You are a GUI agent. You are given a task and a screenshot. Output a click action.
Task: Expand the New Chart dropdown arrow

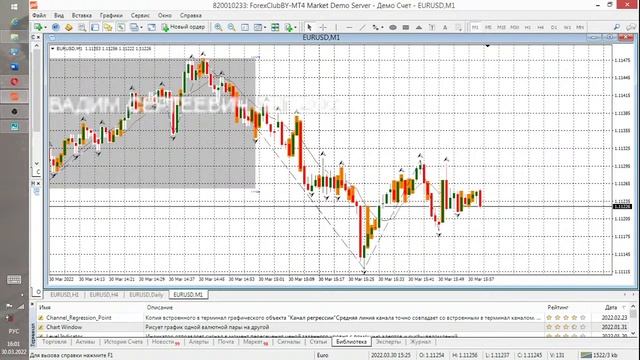tap(45, 27)
